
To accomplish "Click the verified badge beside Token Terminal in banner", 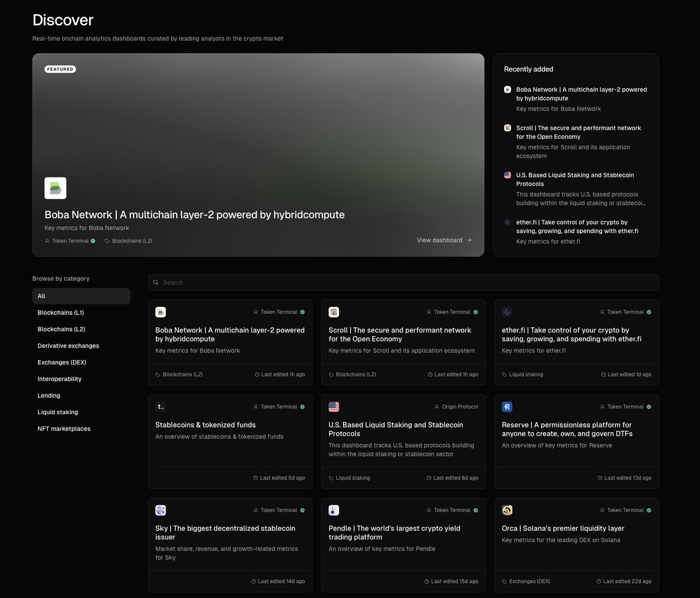I will click(93, 241).
